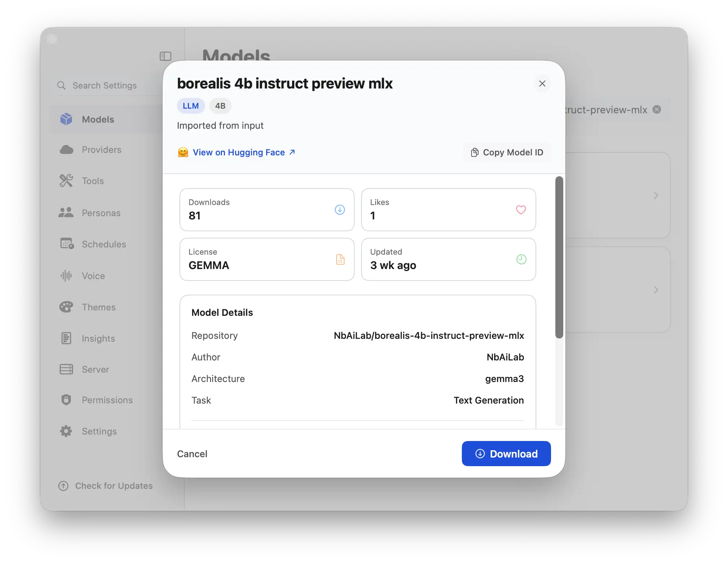Click the Updated clock icon

coord(521,259)
